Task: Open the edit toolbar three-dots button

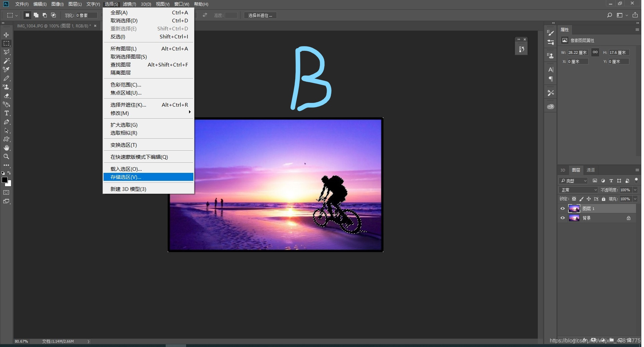Action: tap(6, 165)
